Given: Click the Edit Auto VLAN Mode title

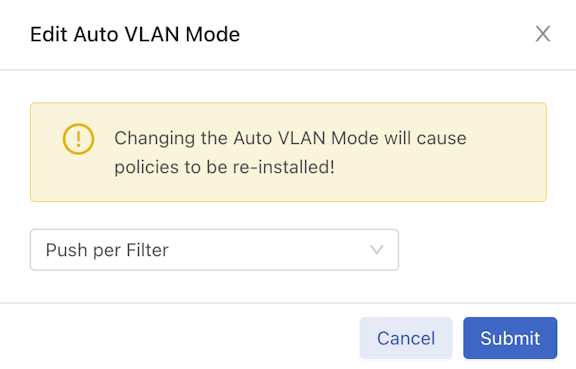Looking at the screenshot, I should [x=135, y=35].
